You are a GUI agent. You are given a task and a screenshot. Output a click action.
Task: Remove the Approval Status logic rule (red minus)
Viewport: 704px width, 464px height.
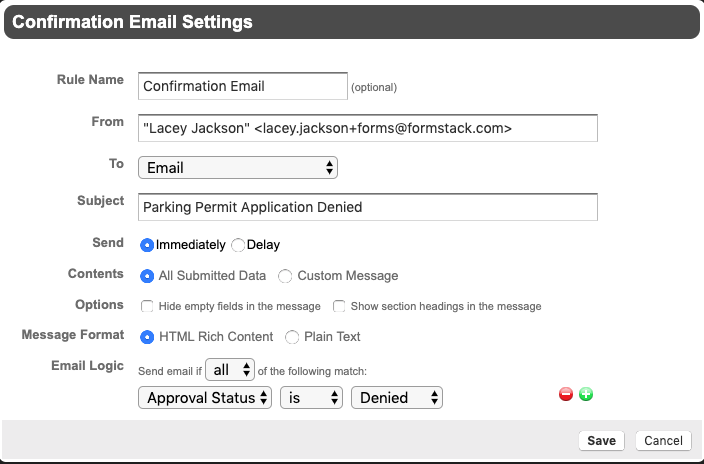pos(566,394)
